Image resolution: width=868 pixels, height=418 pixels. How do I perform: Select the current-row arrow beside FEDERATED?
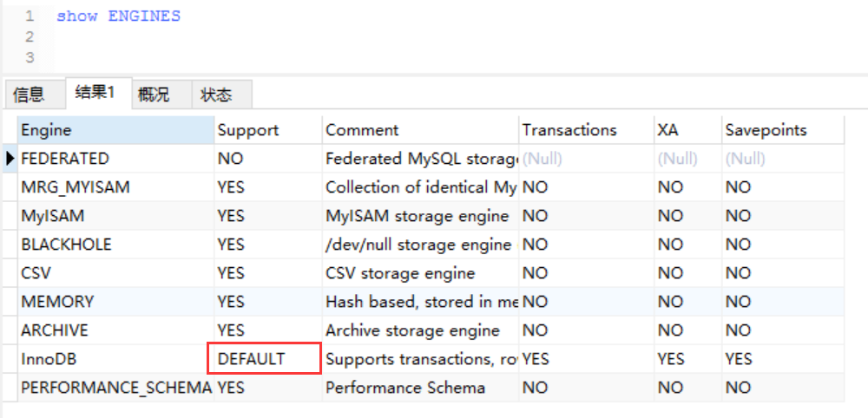click(10, 159)
